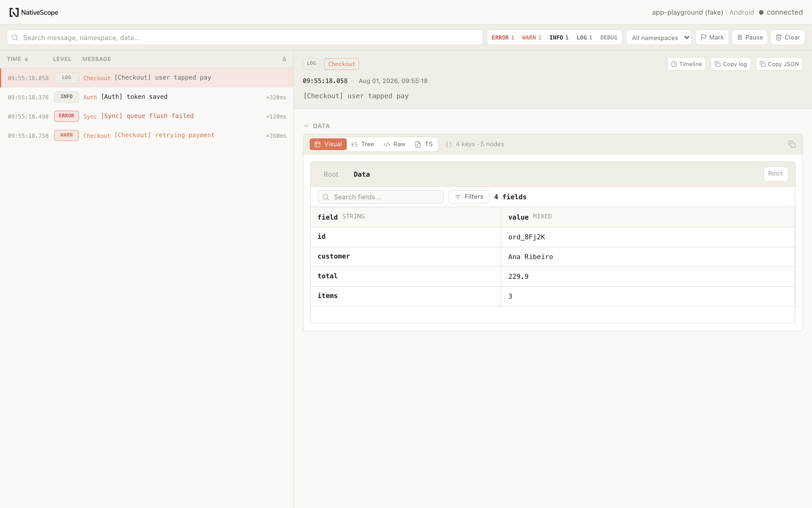Switch to Tree view tab
This screenshot has width=812, height=508.
tap(363, 144)
